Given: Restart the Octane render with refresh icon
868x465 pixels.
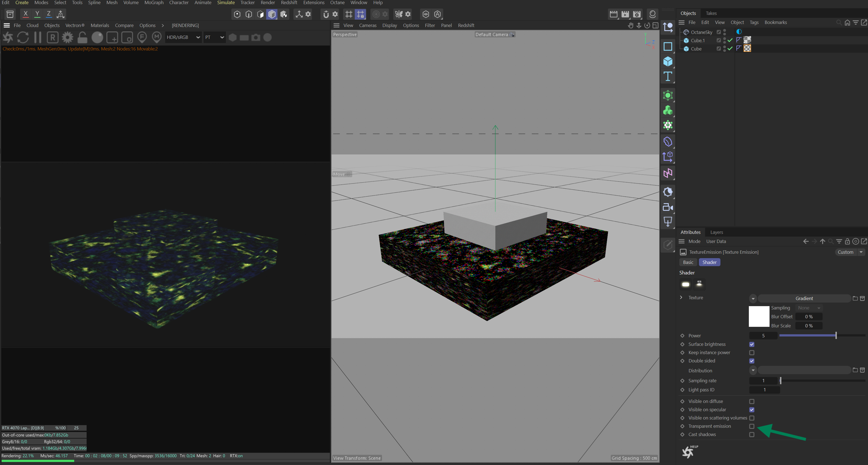Looking at the screenshot, I should pos(23,38).
